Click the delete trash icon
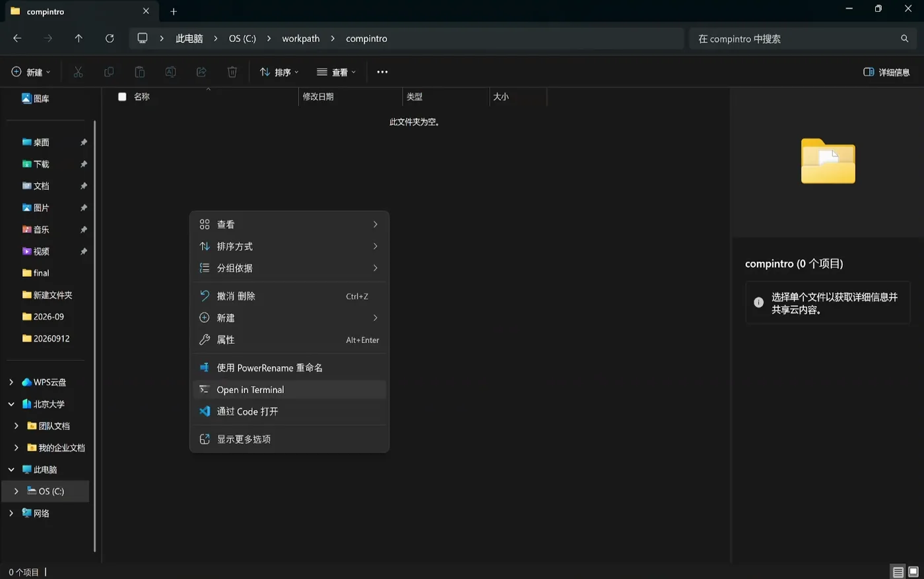The width and height of the screenshot is (924, 579). pyautogui.click(x=232, y=72)
